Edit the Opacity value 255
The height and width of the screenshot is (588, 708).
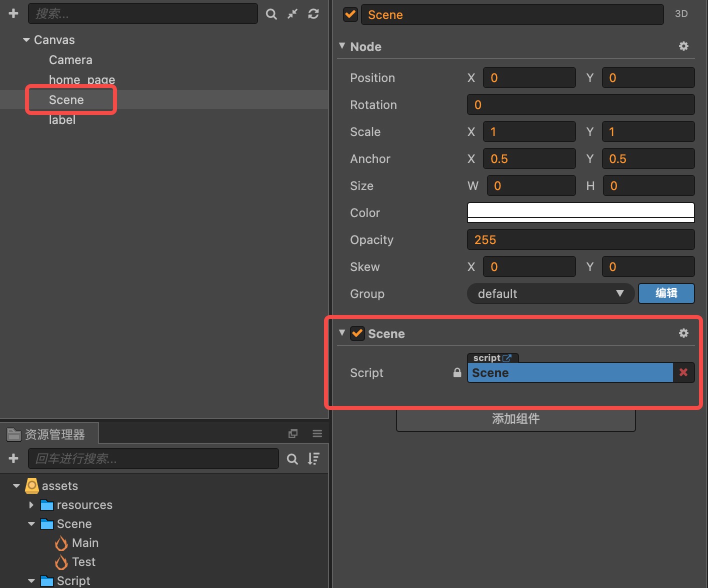click(581, 239)
